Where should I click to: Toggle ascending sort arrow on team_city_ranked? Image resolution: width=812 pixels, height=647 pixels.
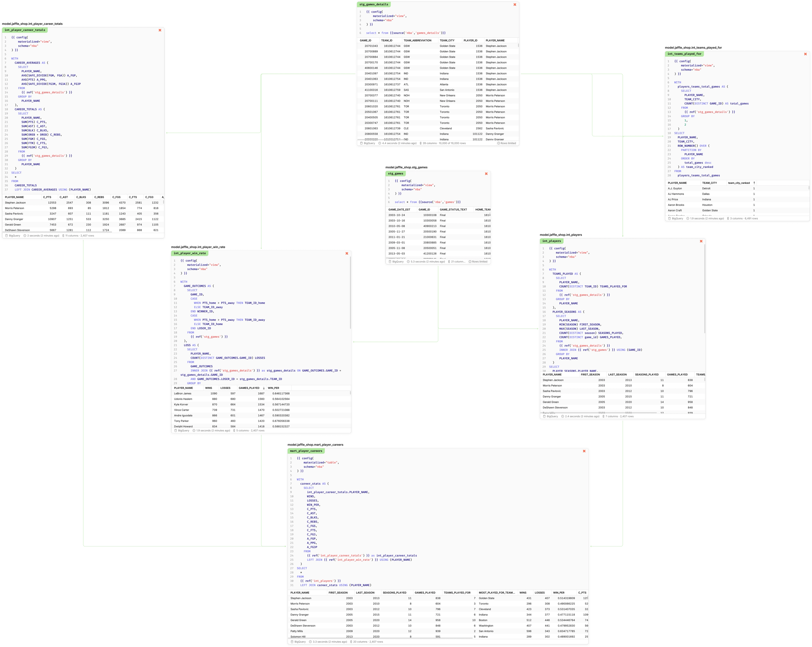click(x=754, y=183)
